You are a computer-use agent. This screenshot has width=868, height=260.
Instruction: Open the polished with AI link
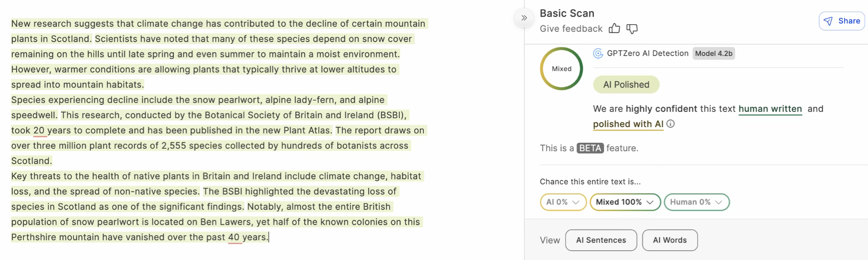point(628,124)
